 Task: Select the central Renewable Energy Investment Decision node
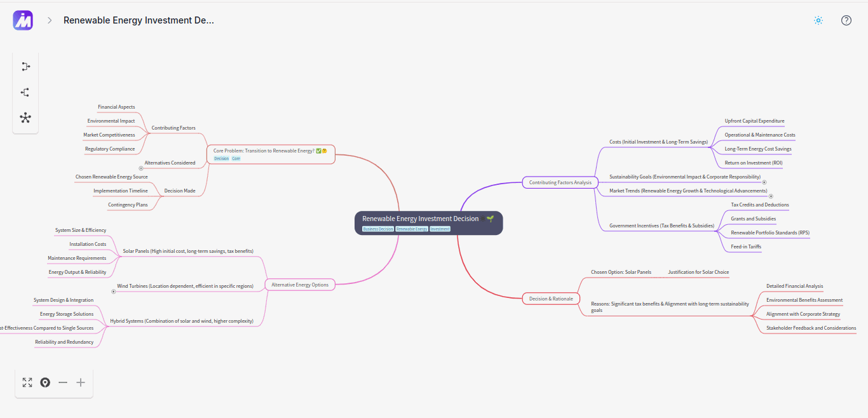click(x=429, y=222)
